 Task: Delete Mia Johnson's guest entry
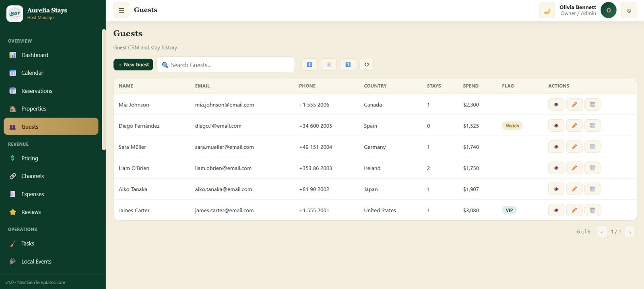tap(592, 105)
